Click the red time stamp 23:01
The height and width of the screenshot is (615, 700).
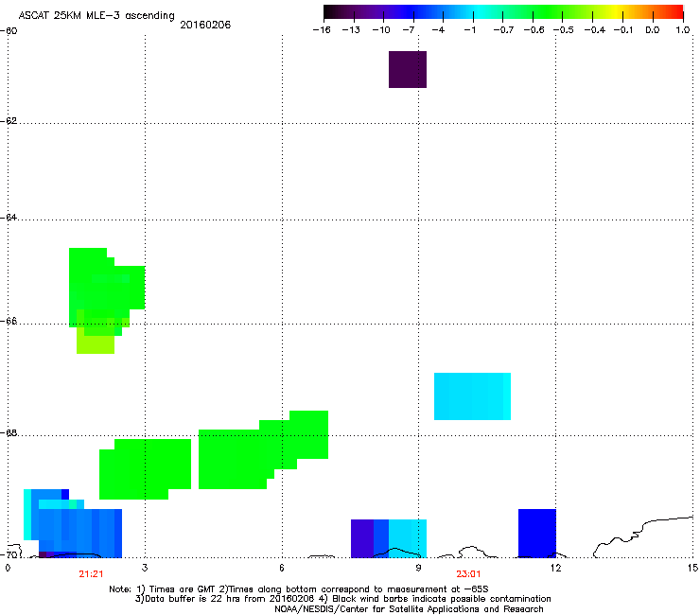(x=468, y=574)
